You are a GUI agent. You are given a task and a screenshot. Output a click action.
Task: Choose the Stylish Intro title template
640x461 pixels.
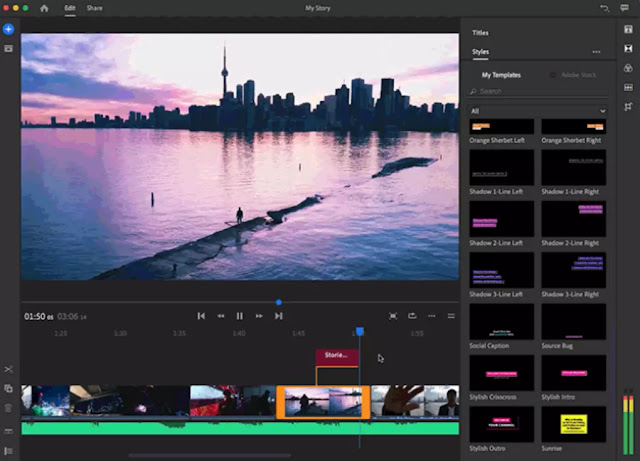point(573,375)
